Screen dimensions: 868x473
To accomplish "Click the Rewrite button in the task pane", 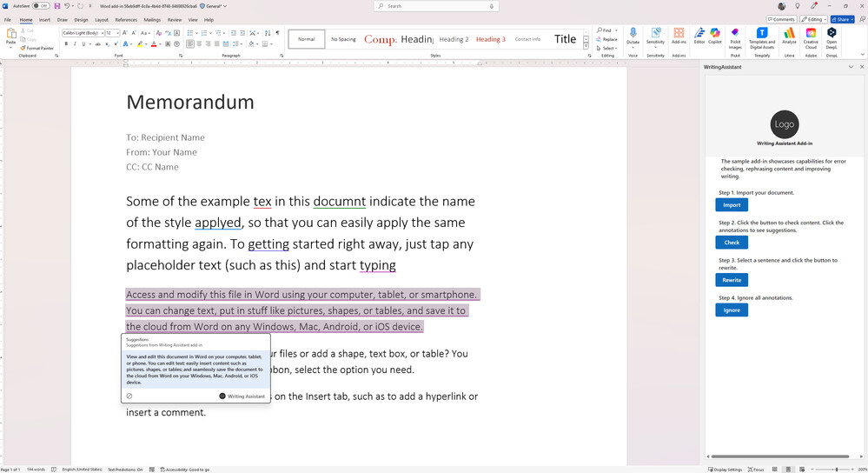I will coord(732,280).
